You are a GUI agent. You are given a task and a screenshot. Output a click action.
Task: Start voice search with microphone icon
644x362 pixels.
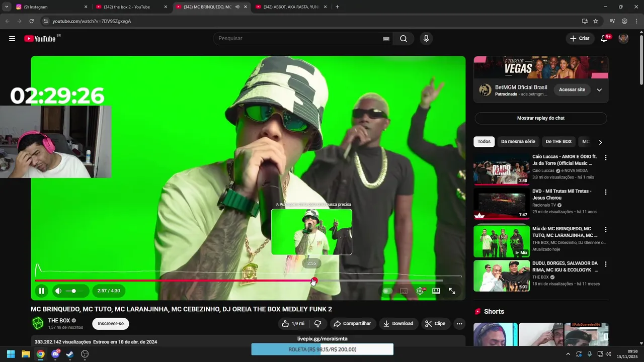tap(426, 39)
